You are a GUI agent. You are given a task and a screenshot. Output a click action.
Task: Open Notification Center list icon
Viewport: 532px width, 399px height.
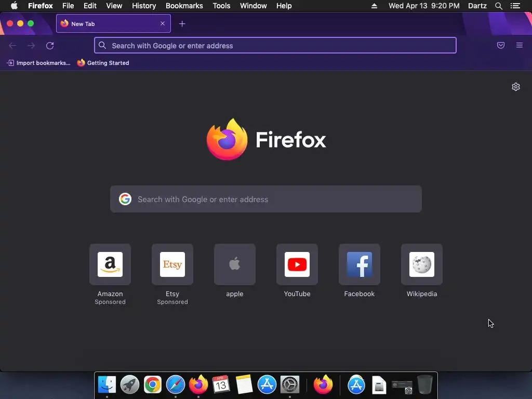point(515,6)
